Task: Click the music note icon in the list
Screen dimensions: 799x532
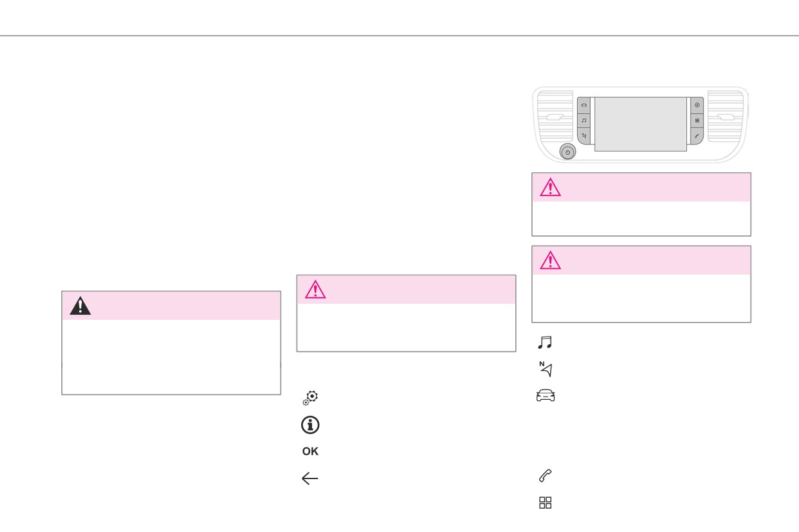Action: pyautogui.click(x=545, y=343)
